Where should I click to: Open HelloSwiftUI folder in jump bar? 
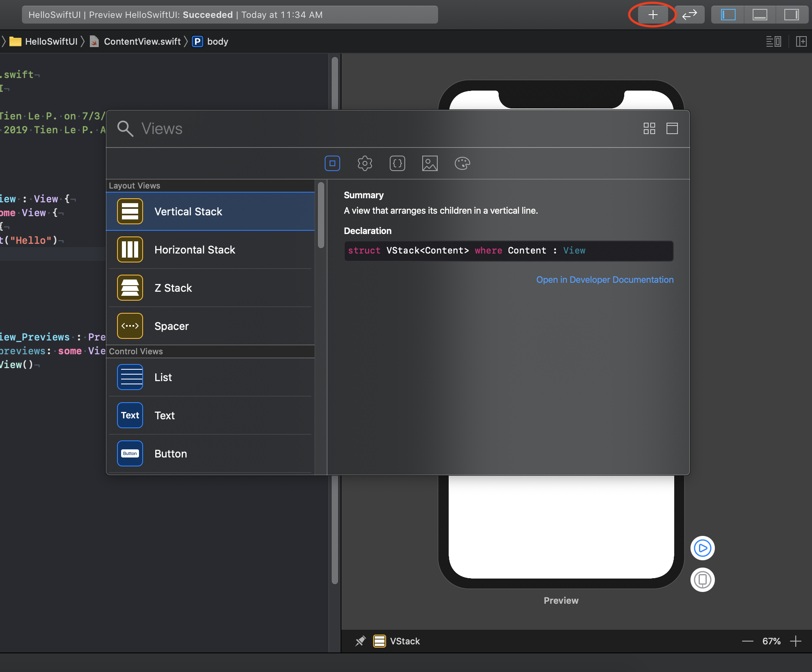tap(43, 41)
